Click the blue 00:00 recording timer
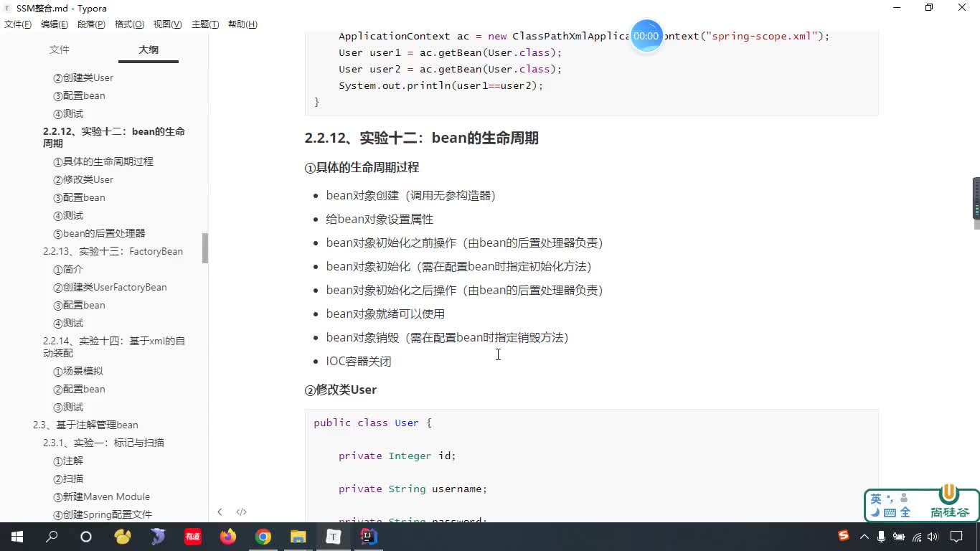Screen dimensions: 980x551 pos(646,35)
